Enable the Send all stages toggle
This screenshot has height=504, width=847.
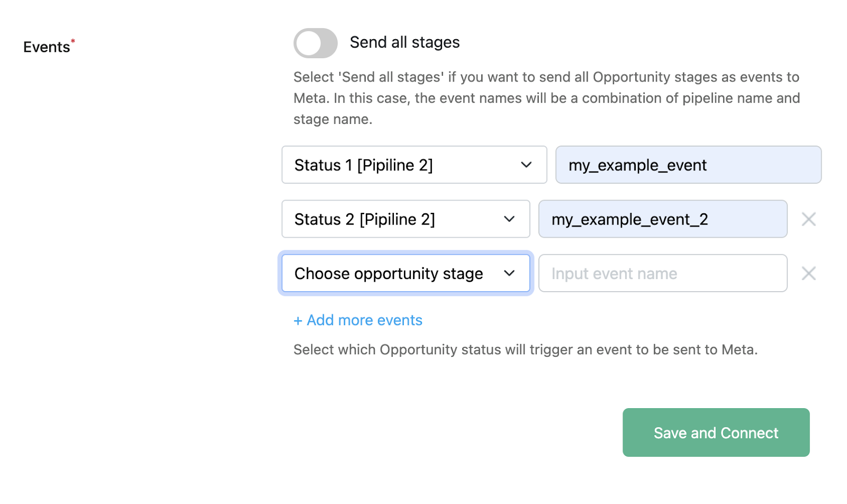(x=316, y=43)
